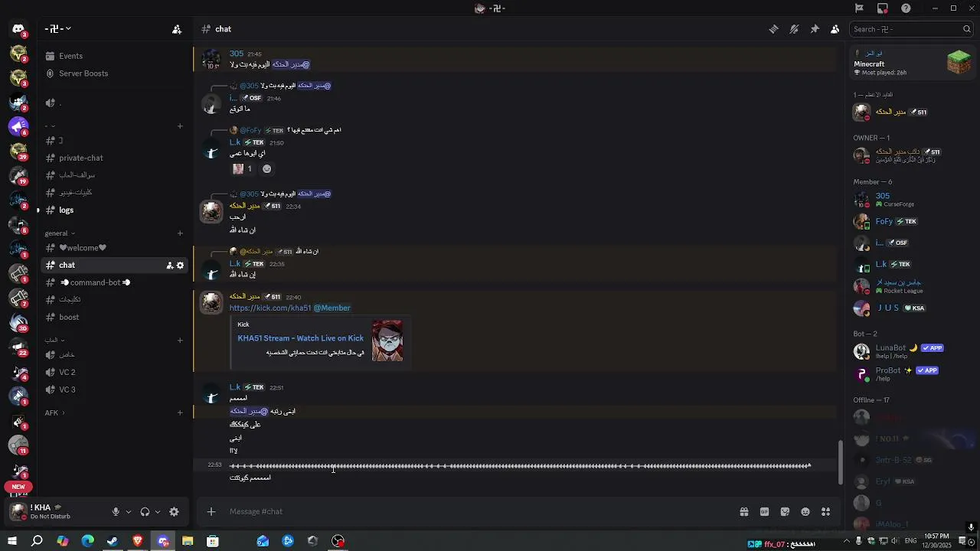Open the kick.com/kha51 link
Screen dimensions: 980x551
[x=269, y=308]
